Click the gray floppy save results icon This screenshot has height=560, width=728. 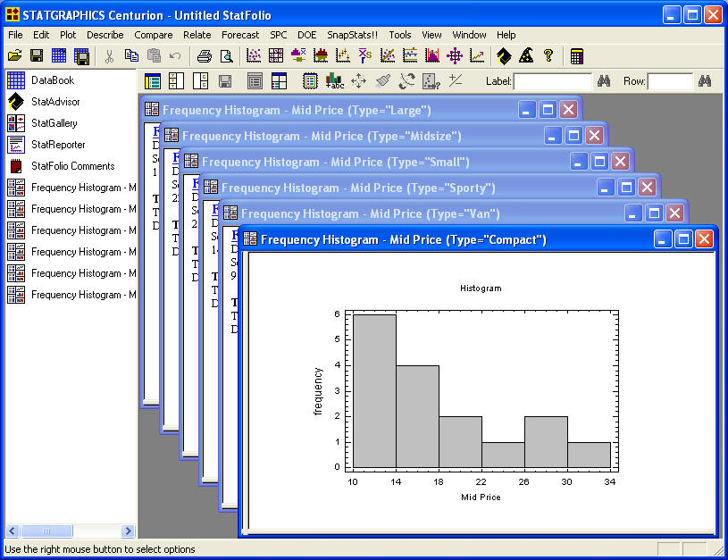pos(225,81)
